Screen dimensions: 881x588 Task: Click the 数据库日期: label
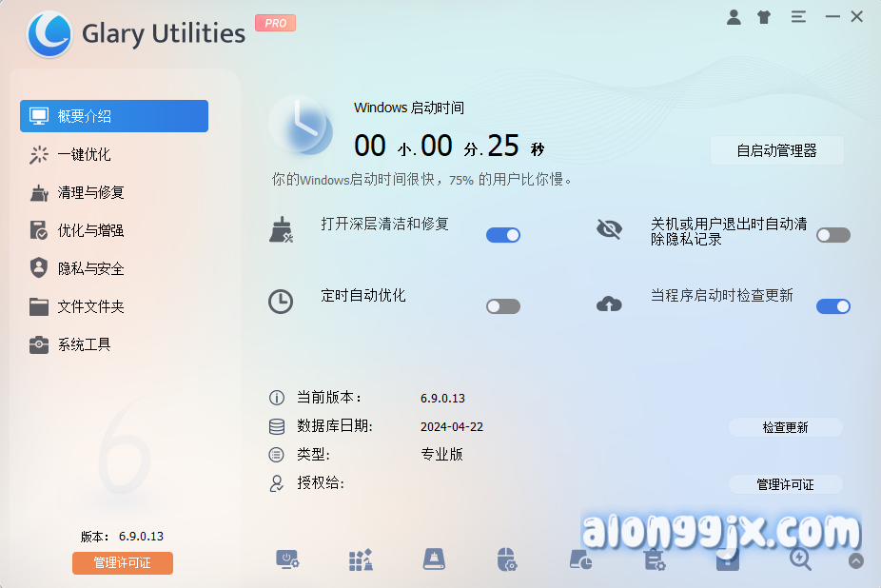coord(335,426)
